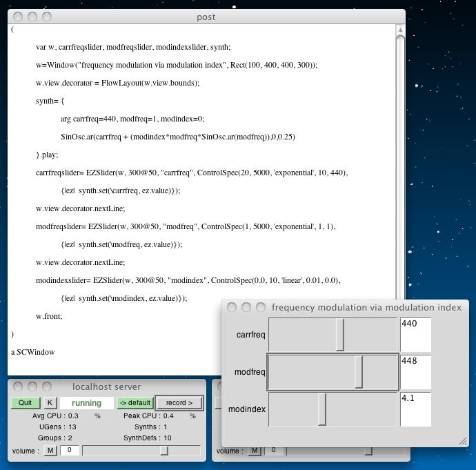
Task: Click the modindex slider handle
Action: [322, 410]
